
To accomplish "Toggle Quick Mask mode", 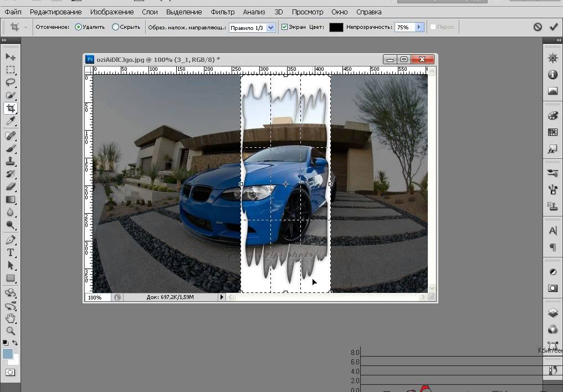I will click(x=11, y=372).
